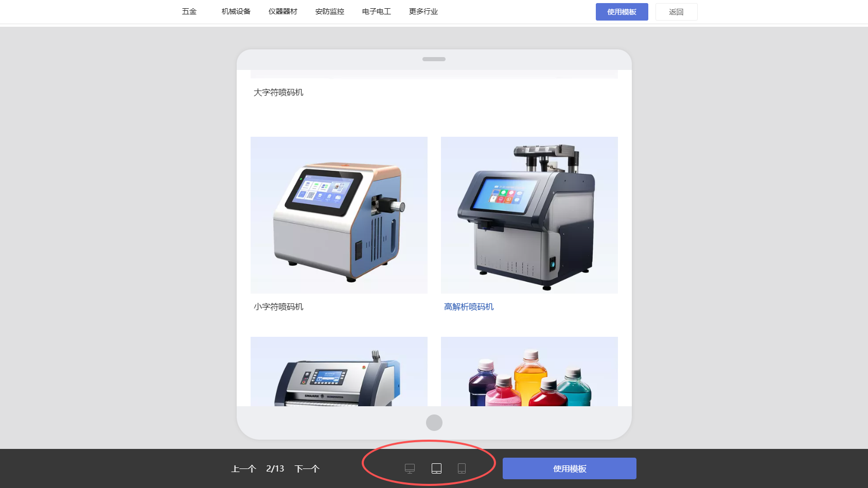Click the 小字符喷码机 label

coord(278,306)
